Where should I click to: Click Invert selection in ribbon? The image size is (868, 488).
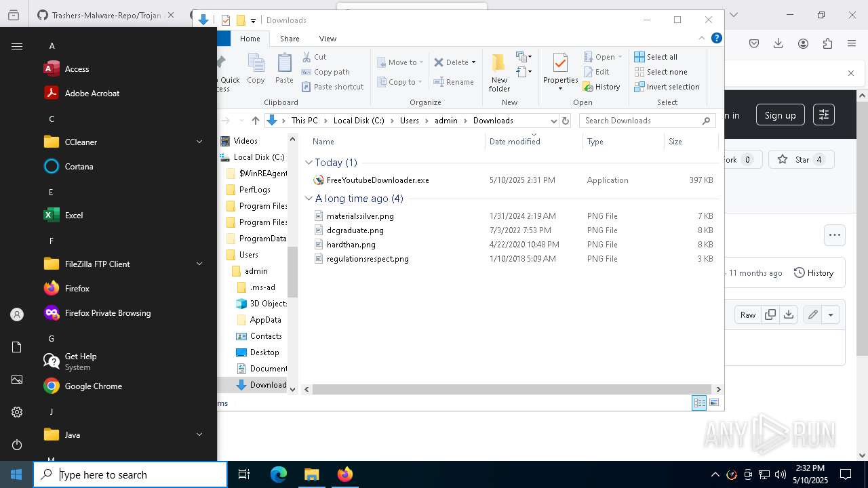667,87
